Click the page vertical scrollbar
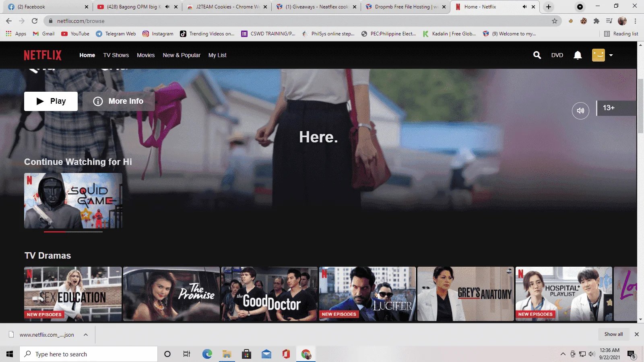This screenshot has width=644, height=362. click(640, 106)
